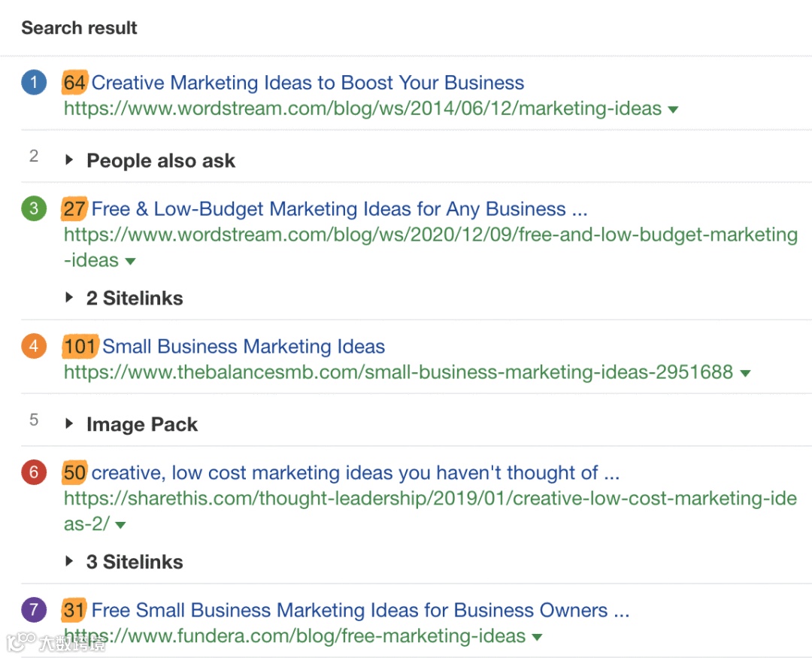Viewport: 812px width, 658px height.
Task: Click the orange position 4 badge
Action: (x=34, y=347)
